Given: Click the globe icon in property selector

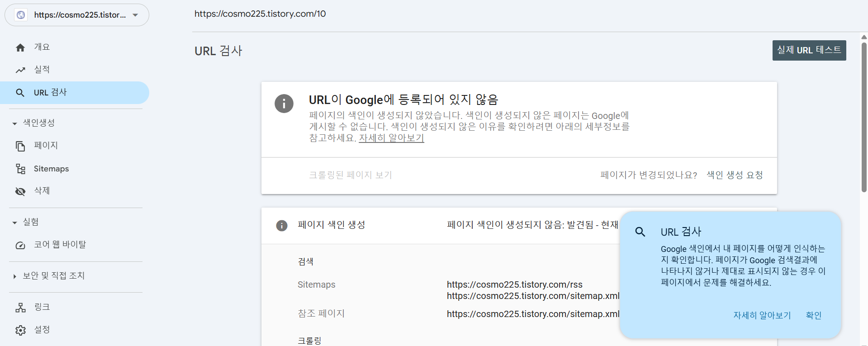Looking at the screenshot, I should (x=21, y=15).
